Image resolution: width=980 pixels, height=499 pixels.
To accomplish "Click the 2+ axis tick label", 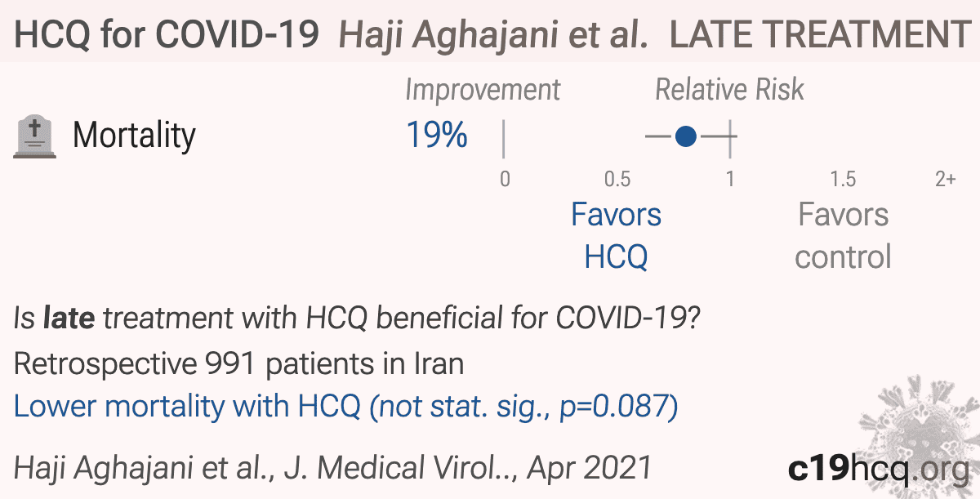I will (x=945, y=179).
